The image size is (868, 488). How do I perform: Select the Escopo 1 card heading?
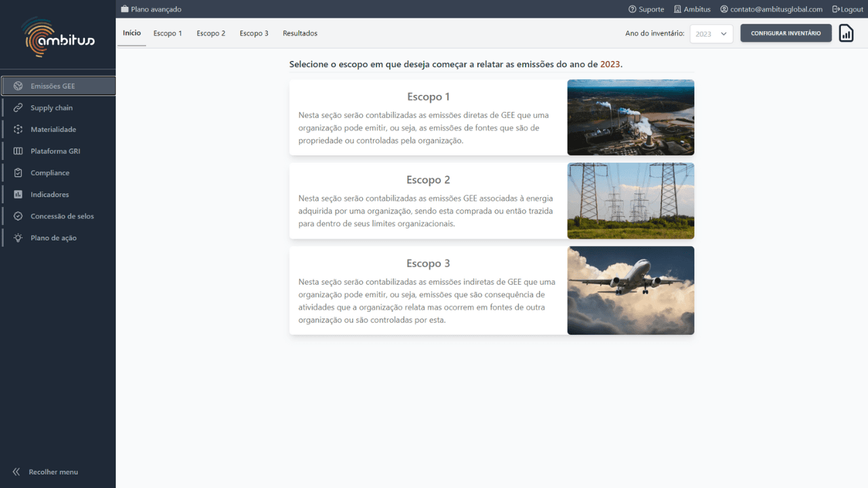pyautogui.click(x=428, y=96)
